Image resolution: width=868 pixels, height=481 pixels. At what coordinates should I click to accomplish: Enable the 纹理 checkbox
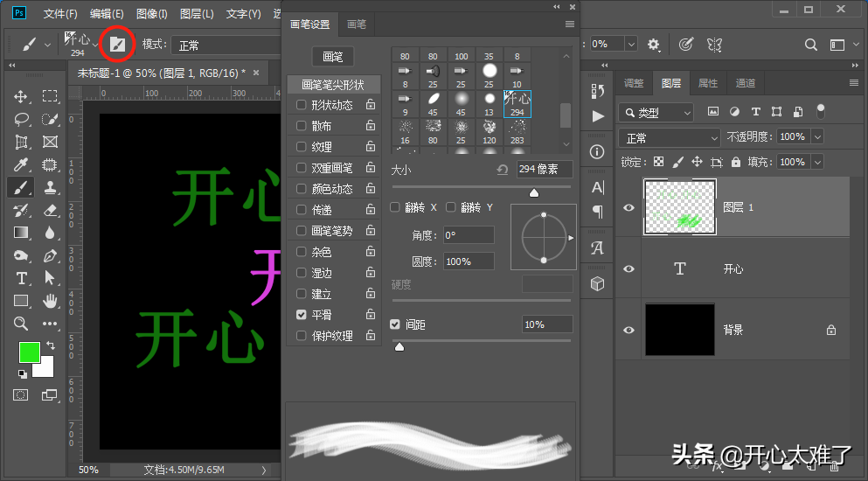tap(302, 147)
